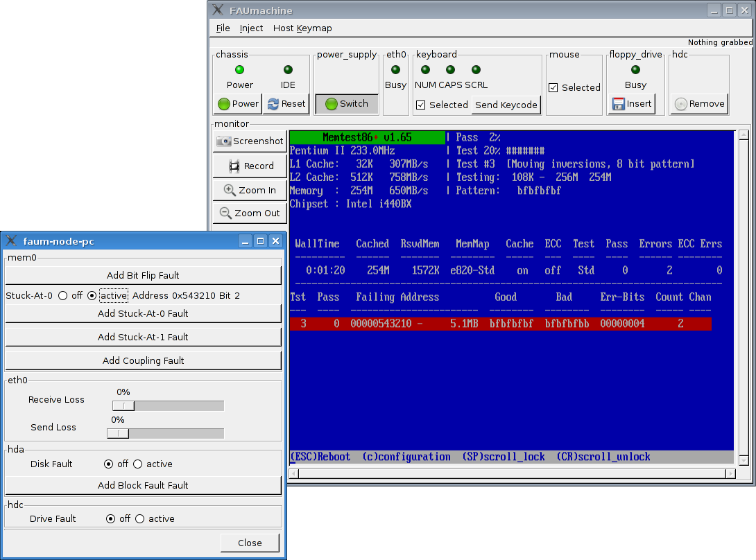Start recording the monitor
756x560 pixels.
[x=250, y=166]
